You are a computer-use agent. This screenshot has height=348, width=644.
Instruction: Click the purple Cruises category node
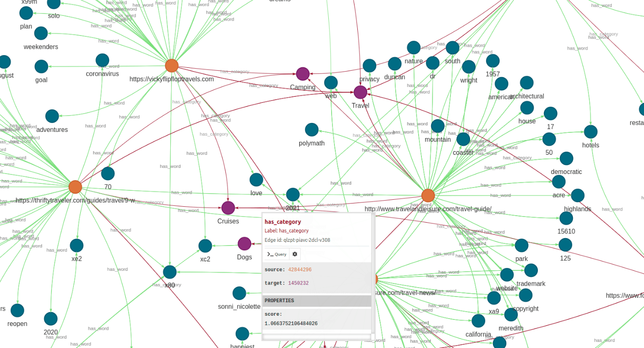228,208
